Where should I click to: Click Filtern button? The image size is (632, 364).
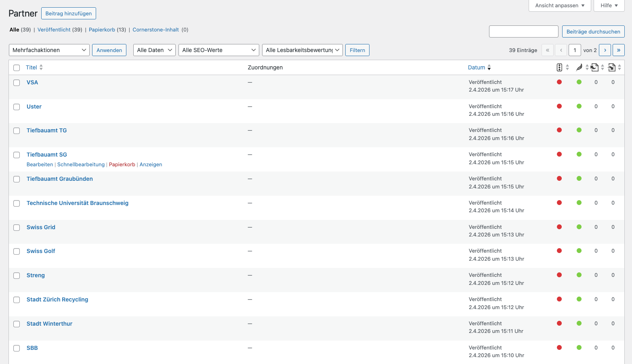[x=357, y=50]
